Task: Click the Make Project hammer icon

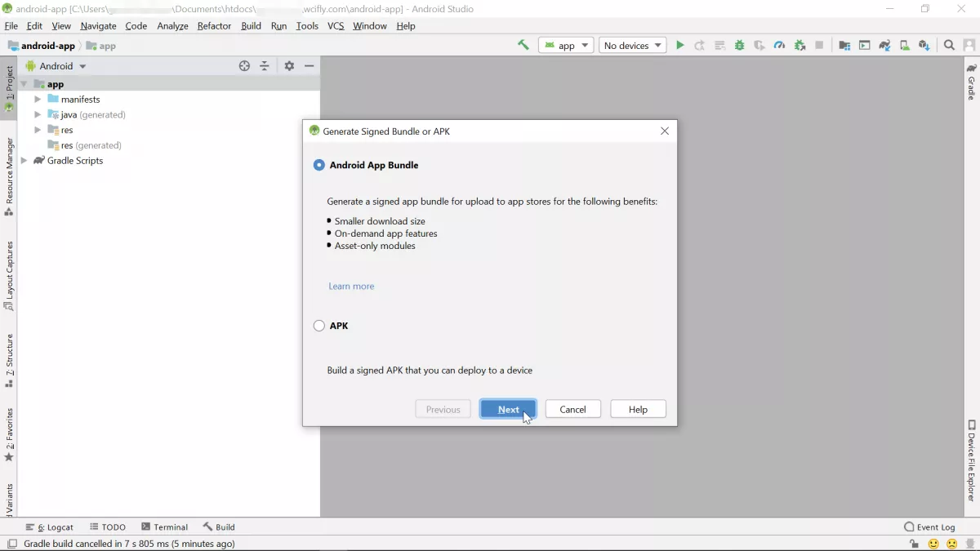Action: click(x=523, y=46)
